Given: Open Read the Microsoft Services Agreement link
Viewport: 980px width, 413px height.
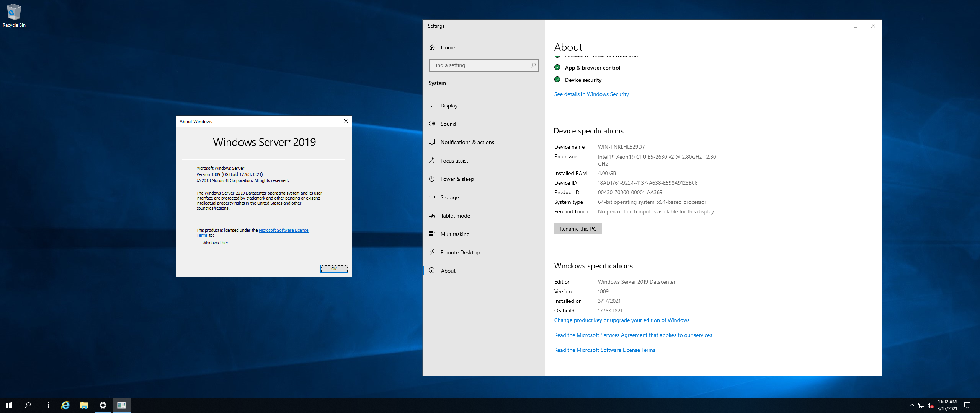Looking at the screenshot, I should click(633, 335).
